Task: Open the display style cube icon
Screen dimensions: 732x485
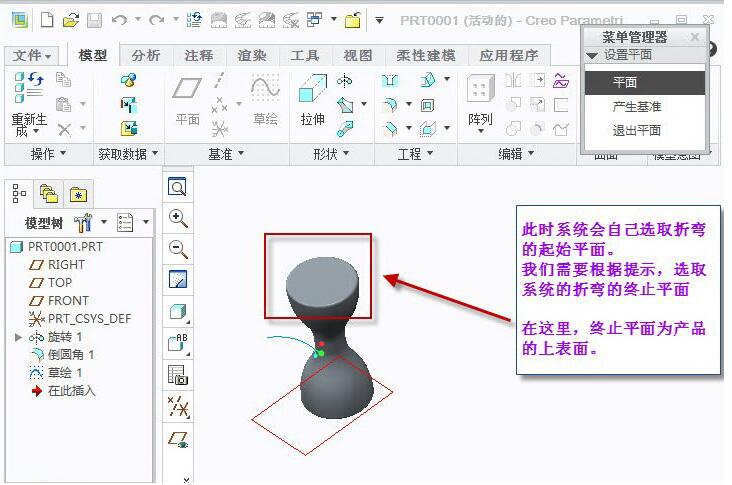Action: pyautogui.click(x=178, y=312)
